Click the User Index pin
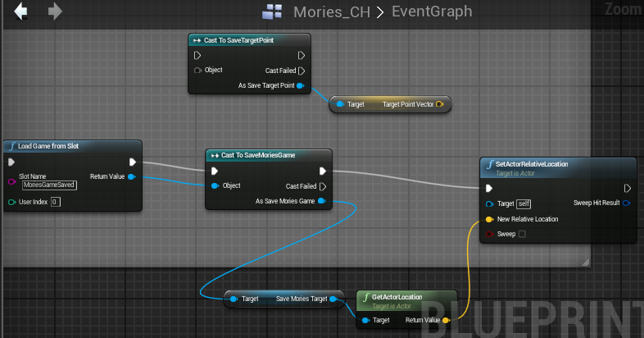 pos(12,202)
